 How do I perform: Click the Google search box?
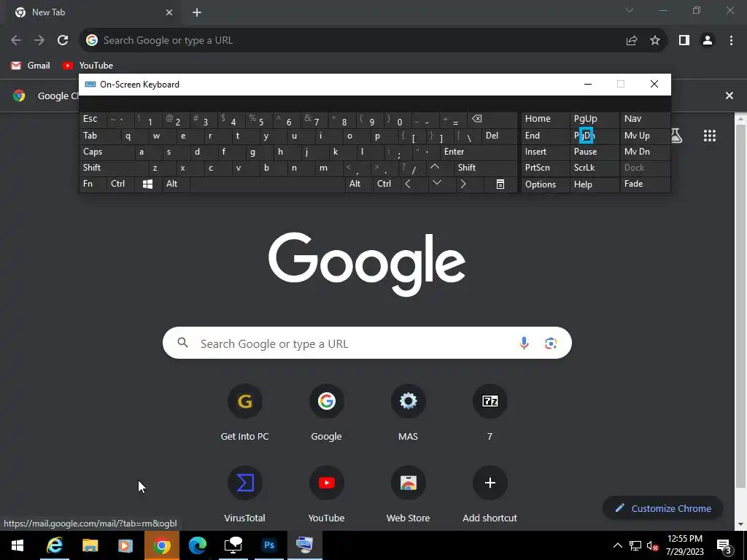tap(367, 343)
